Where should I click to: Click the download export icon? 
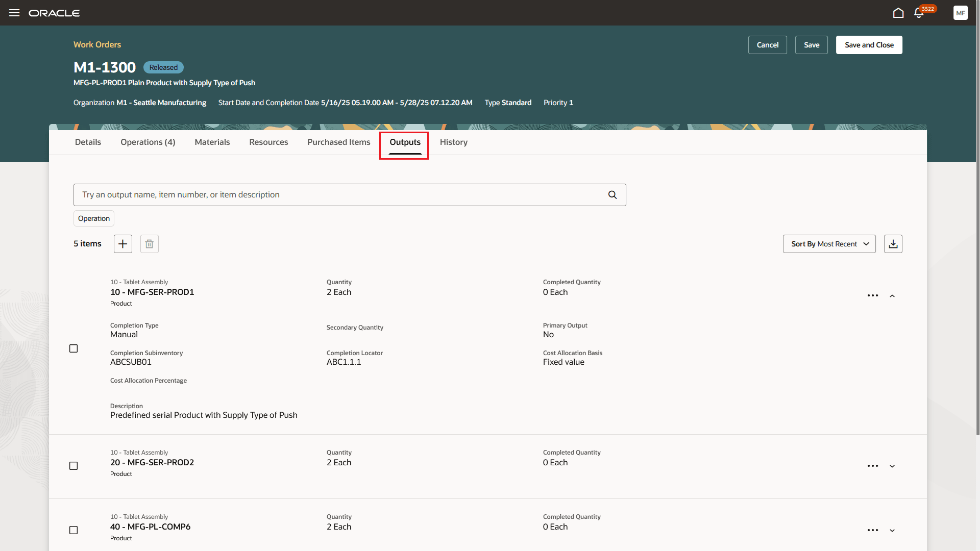tap(893, 244)
